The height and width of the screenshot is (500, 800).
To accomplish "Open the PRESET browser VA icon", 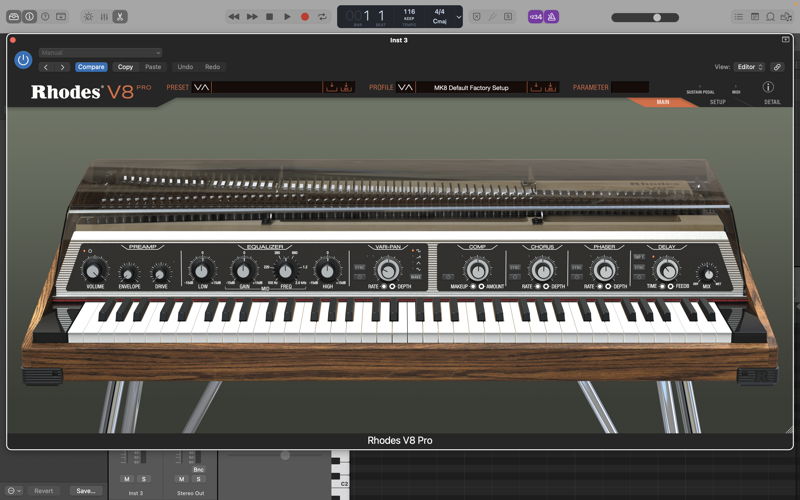I will point(202,87).
